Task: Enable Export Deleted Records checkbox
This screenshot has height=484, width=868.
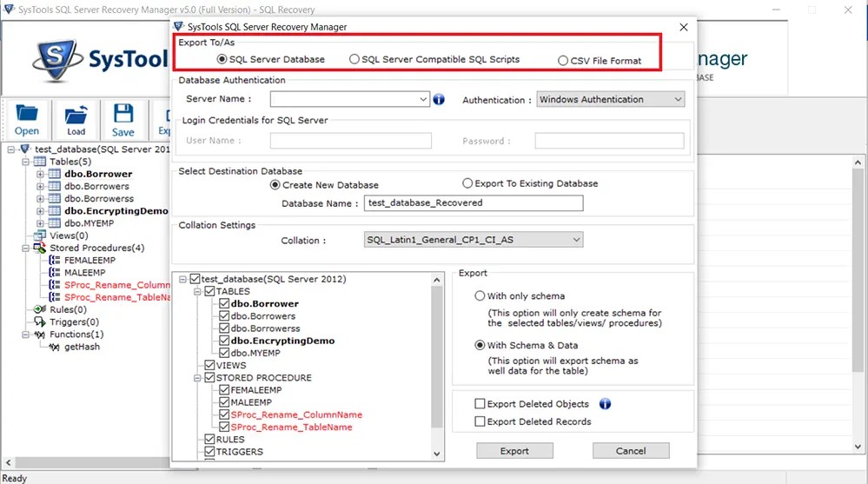Action: pos(480,421)
